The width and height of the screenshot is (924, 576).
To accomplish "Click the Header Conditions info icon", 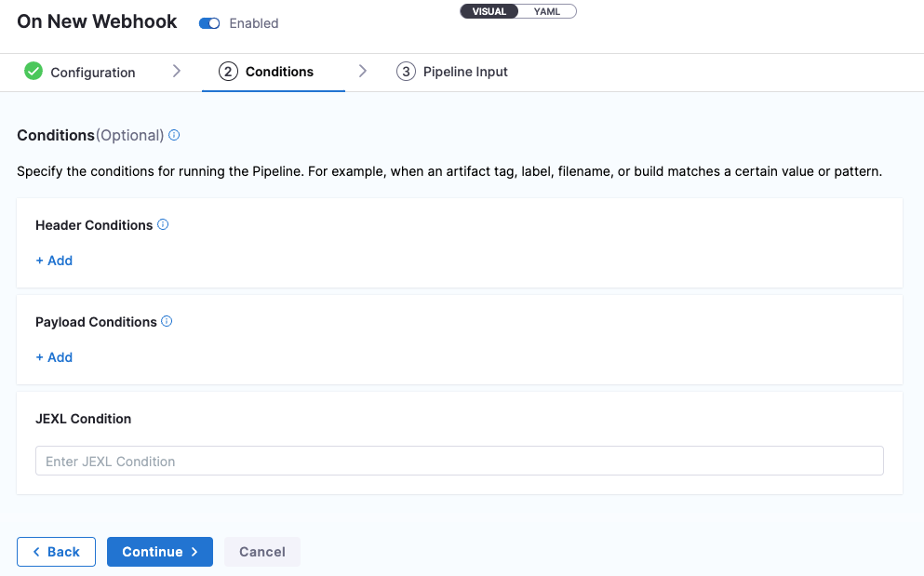I will coord(163,225).
